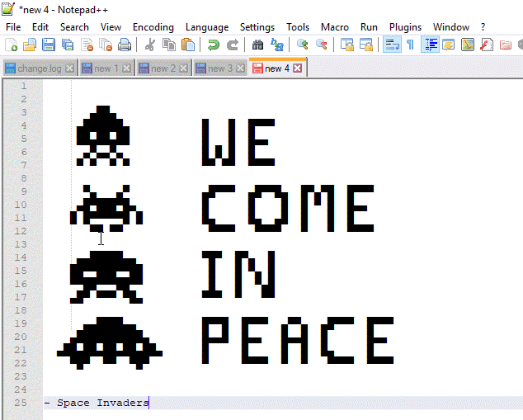Open the Plugins menu
The width and height of the screenshot is (523, 420).
pyautogui.click(x=405, y=27)
